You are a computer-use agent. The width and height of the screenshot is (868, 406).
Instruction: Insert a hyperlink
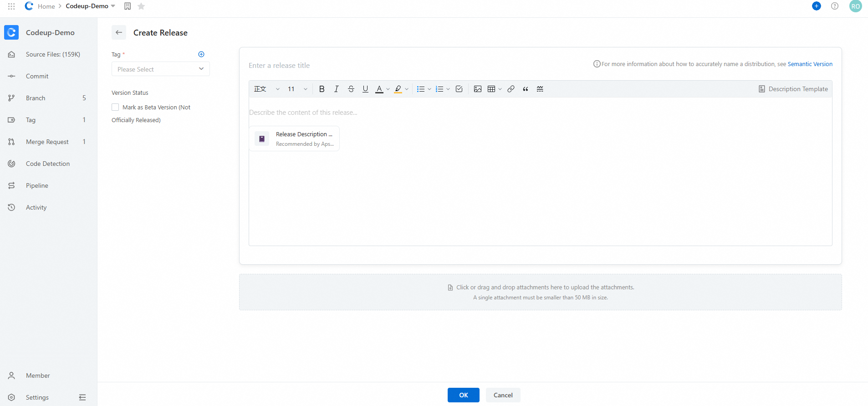(x=511, y=89)
